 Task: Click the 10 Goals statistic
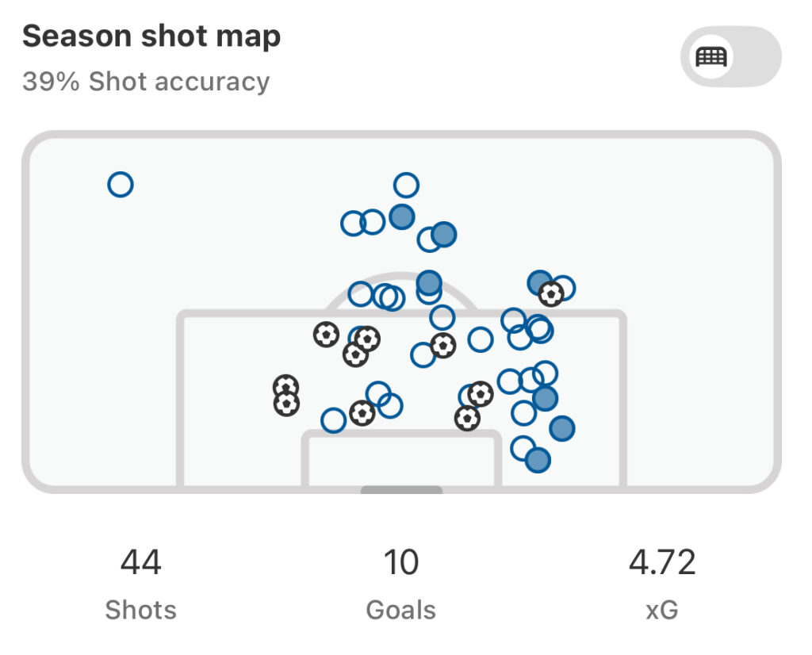point(400,584)
